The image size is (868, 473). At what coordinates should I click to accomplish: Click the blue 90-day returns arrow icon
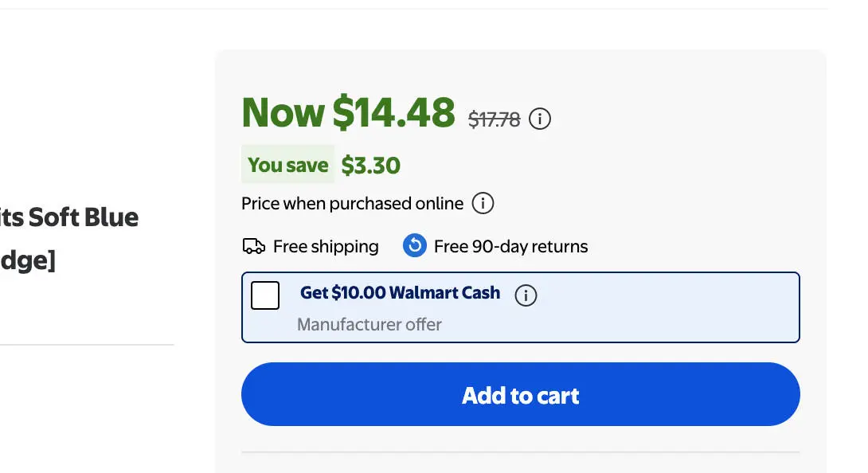[414, 245]
